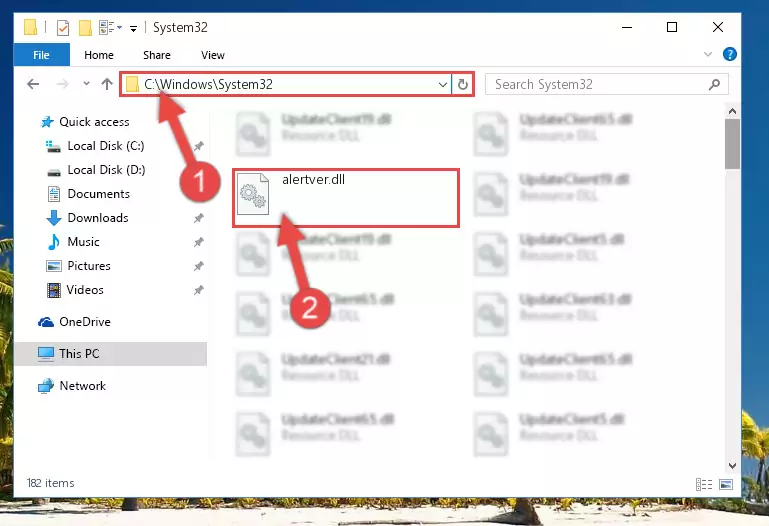This screenshot has height=526, width=769.
Task: Unpin Music using its pin icon
Action: tap(198, 242)
